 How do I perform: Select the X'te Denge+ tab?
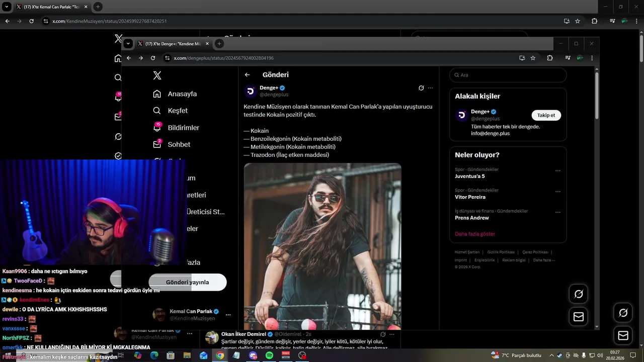(x=173, y=44)
